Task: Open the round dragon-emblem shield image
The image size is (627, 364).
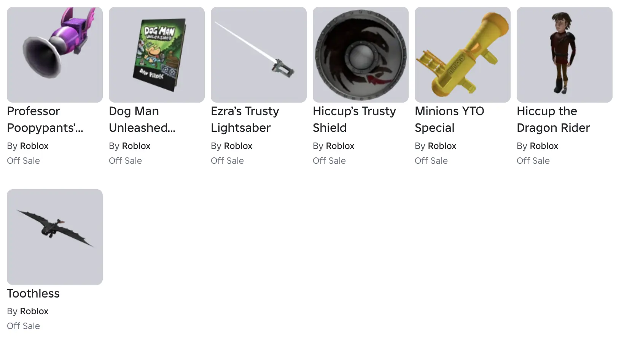Action: point(361,55)
